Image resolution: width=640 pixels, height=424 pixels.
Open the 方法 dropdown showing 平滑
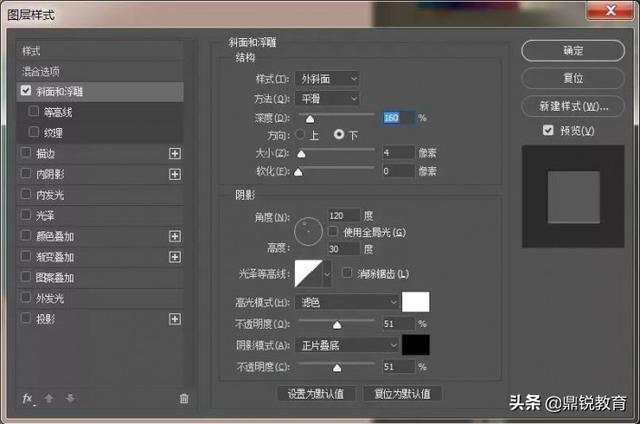click(x=327, y=98)
